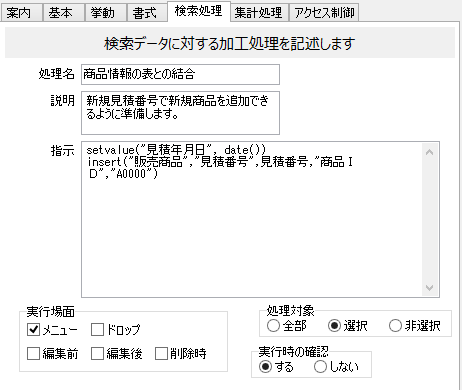
Task: Click the scroll down arrow of 指示 area
Action: pos(430,288)
